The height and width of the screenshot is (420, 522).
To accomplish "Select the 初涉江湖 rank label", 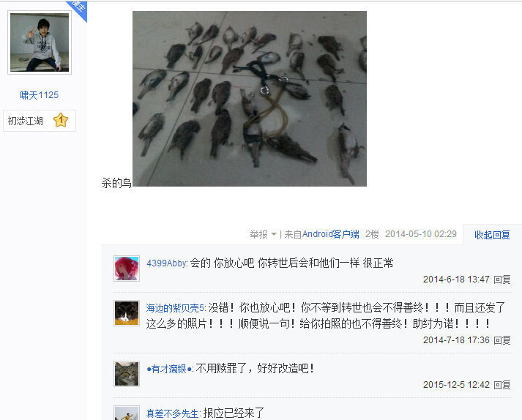I will pos(26,121).
